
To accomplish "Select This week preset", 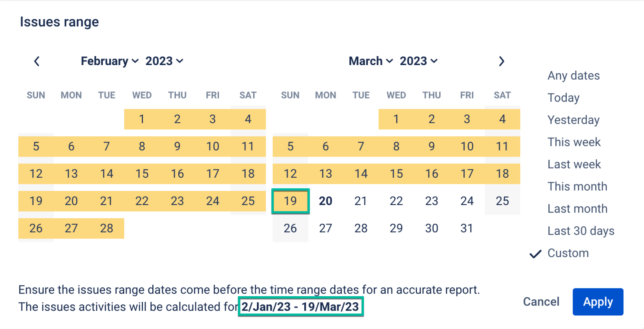I will (574, 142).
